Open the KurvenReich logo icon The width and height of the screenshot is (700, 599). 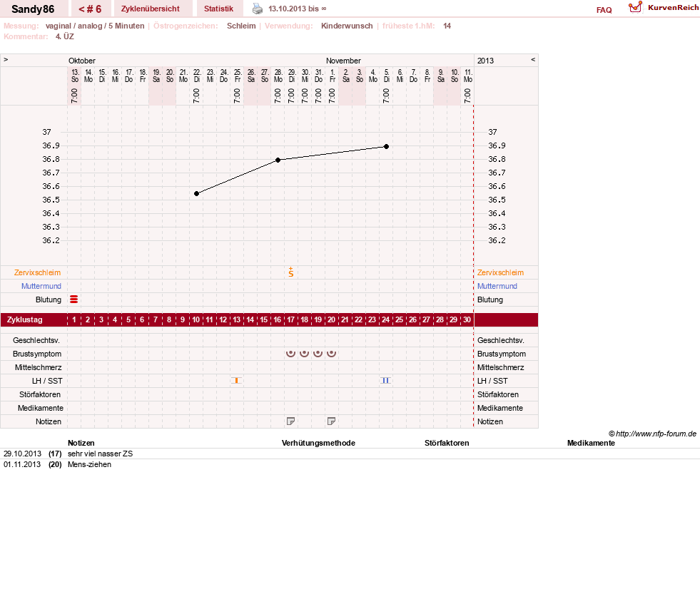635,7
